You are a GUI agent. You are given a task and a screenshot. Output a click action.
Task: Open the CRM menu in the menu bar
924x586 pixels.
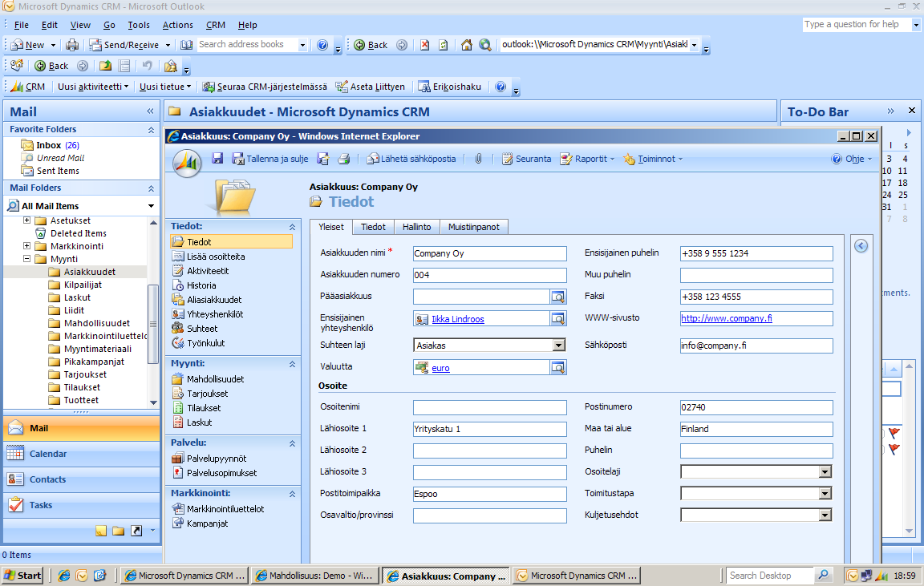click(x=216, y=25)
